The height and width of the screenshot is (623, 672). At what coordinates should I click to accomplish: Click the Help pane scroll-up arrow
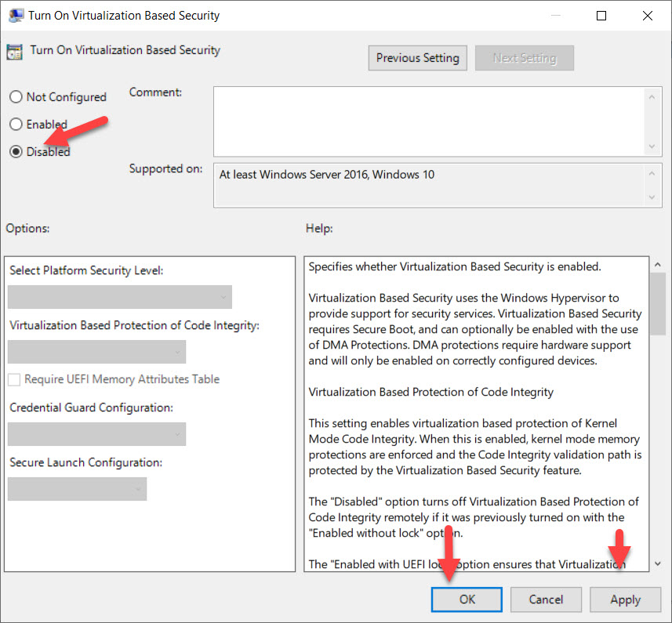658,264
